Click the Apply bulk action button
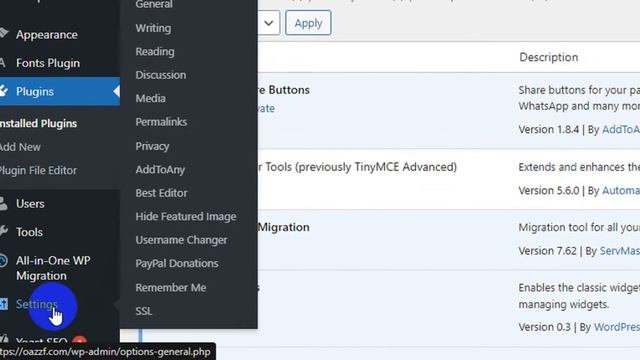Image resolution: width=640 pixels, height=360 pixels. [x=308, y=23]
